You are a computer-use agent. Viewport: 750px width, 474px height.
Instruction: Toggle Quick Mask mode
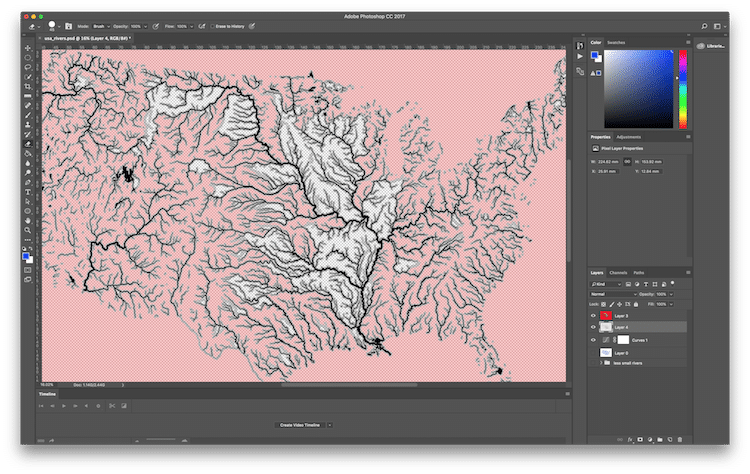click(x=28, y=270)
